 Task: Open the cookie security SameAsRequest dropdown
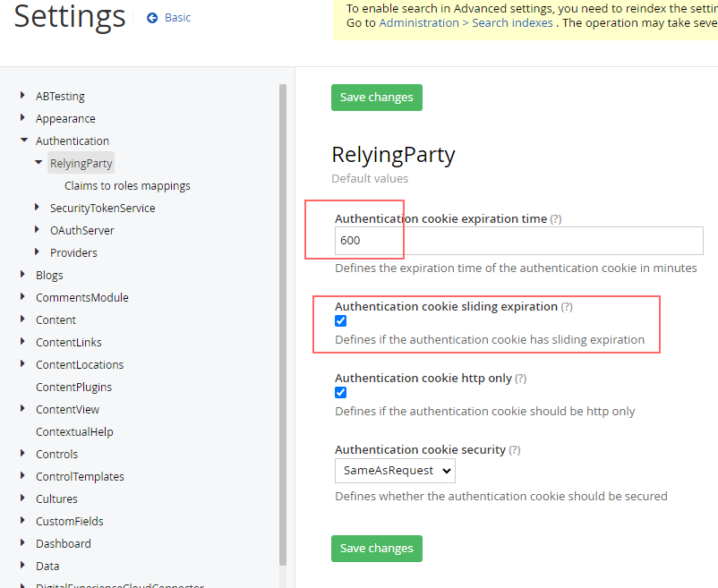pyautogui.click(x=395, y=471)
